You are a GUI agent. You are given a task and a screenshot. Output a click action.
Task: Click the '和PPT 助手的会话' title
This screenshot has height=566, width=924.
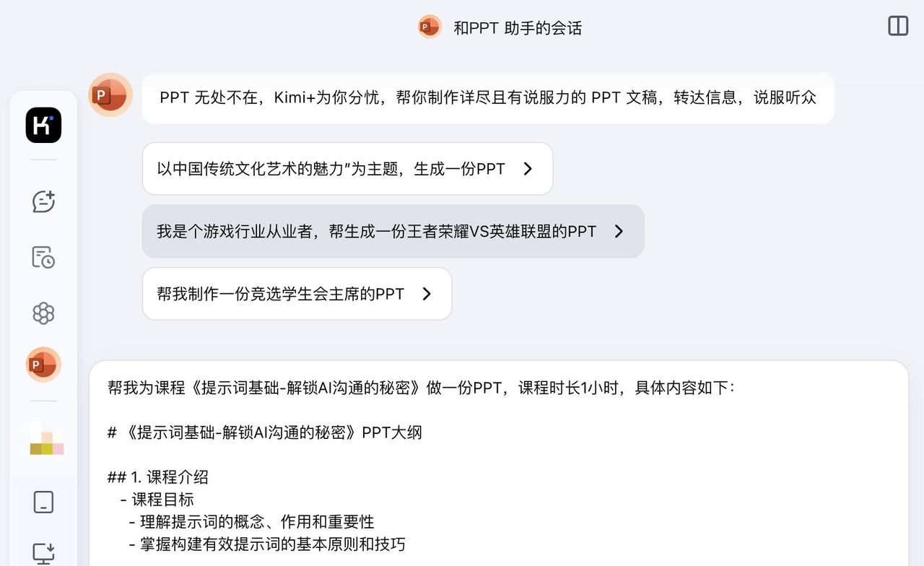tap(518, 28)
